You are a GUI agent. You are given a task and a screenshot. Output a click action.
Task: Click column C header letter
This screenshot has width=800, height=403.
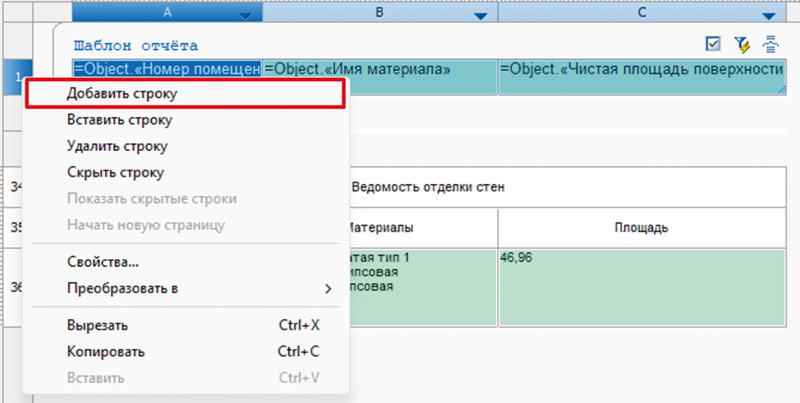[x=640, y=12]
